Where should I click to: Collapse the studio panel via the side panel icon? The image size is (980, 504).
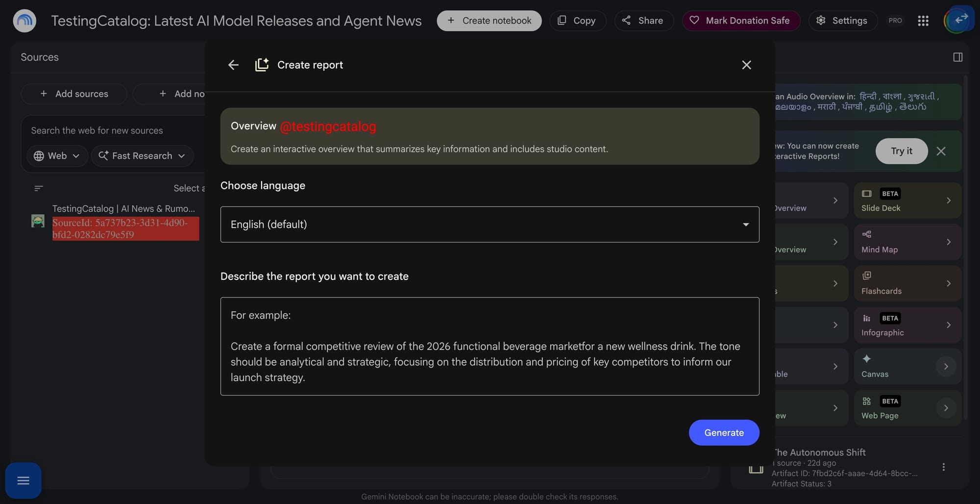point(958,57)
